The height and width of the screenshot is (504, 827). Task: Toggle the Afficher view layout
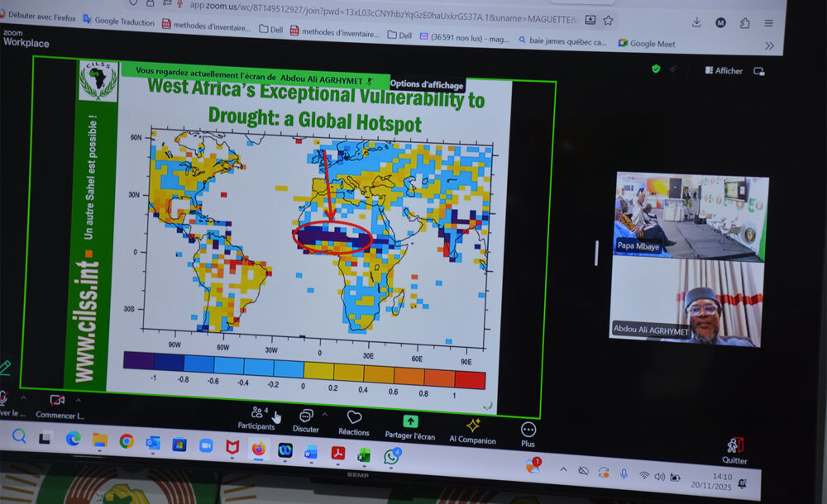pos(724,71)
